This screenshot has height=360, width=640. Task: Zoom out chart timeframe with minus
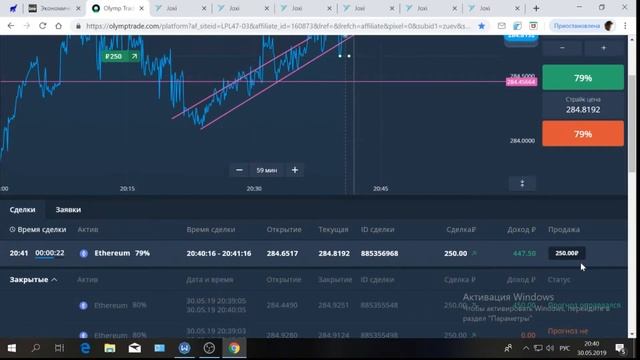click(x=239, y=170)
